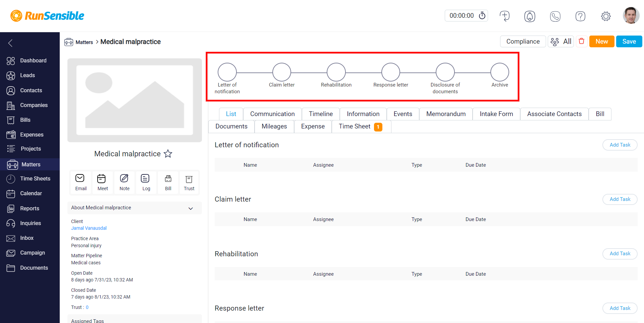The width and height of the screenshot is (644, 323).
Task: Switch to the Intake Form tab
Action: click(x=496, y=114)
